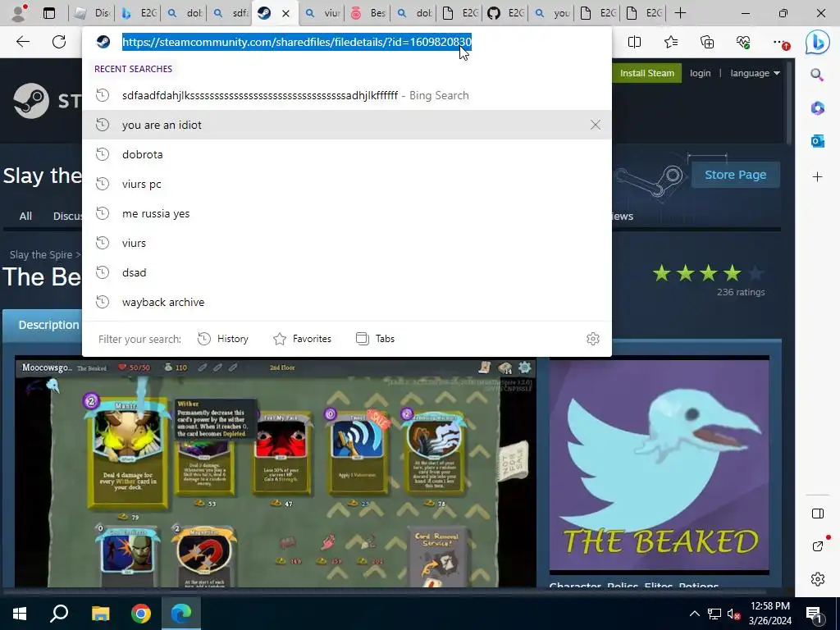The image size is (840, 630).
Task: Click the four-star rating display
Action: point(708,273)
